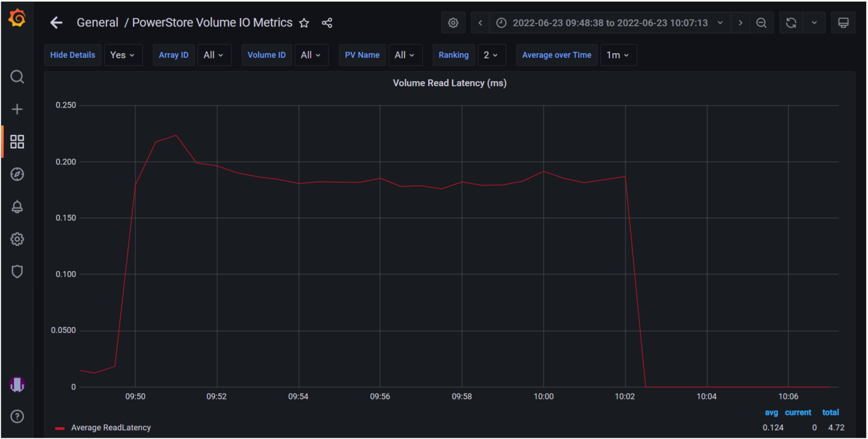Click the red Average ReadLatency legend swatch

59,428
